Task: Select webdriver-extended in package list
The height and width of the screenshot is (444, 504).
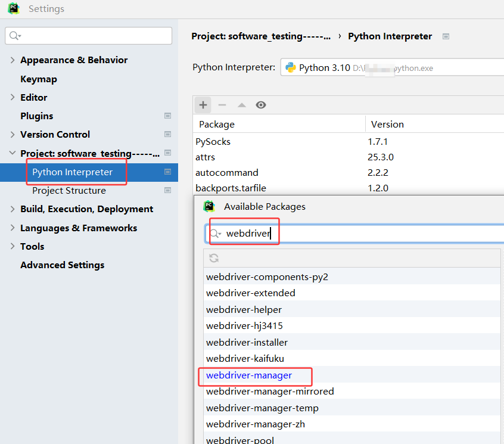Action: tap(352, 293)
